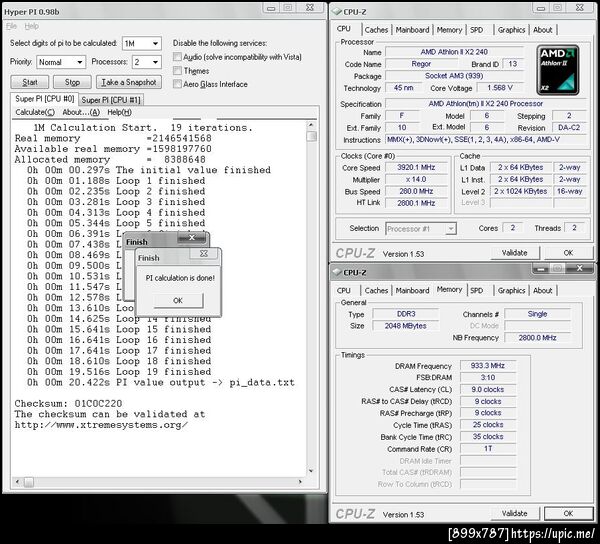600x544 pixels.
Task: Switch to Super PI [CPU #1] tab
Action: (x=111, y=100)
